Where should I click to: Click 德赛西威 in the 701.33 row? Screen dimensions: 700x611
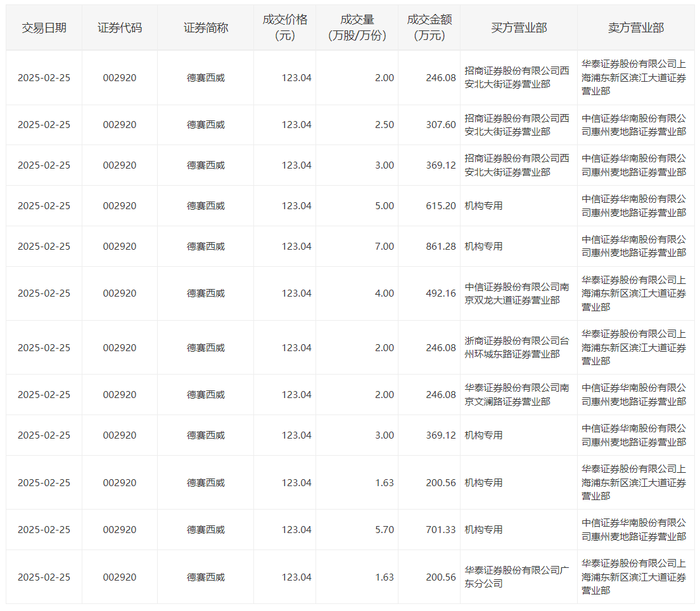pyautogui.click(x=206, y=530)
